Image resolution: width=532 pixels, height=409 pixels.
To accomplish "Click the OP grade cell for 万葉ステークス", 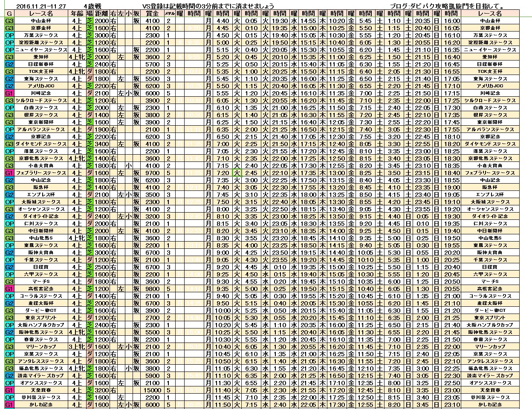I will (x=9, y=35).
